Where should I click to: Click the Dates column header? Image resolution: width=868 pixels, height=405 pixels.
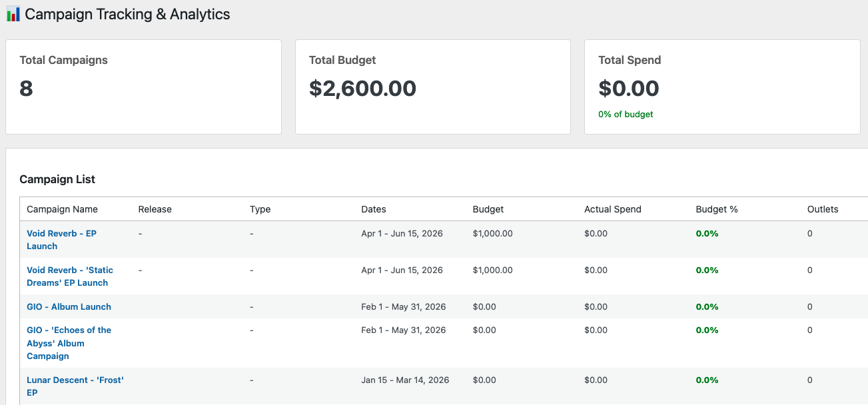373,209
